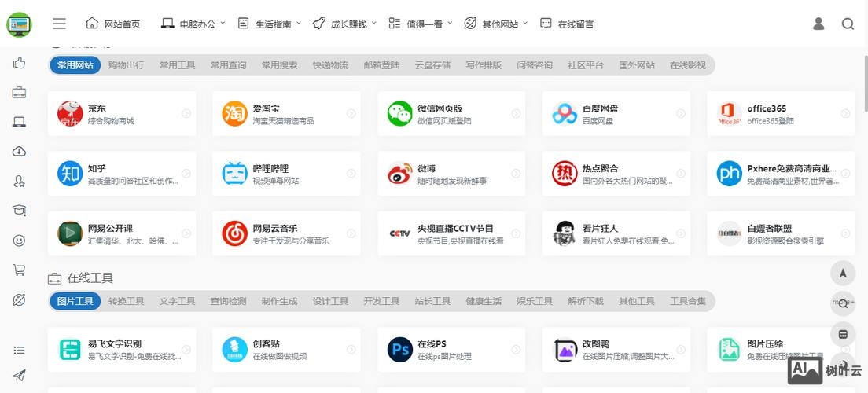Click the arrow on 京东 card
Screen dimensions: 868x393
(186, 113)
